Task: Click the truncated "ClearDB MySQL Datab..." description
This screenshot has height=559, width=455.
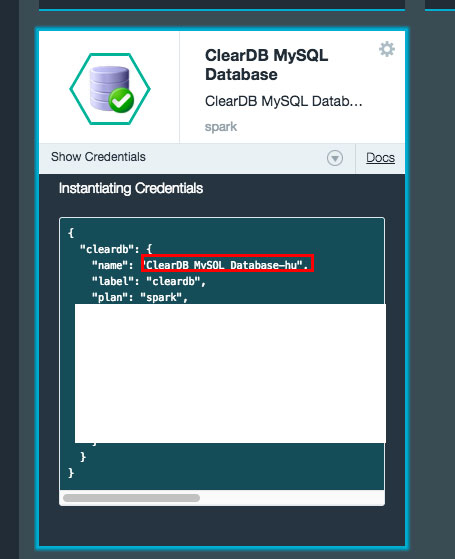Action: coord(283,101)
